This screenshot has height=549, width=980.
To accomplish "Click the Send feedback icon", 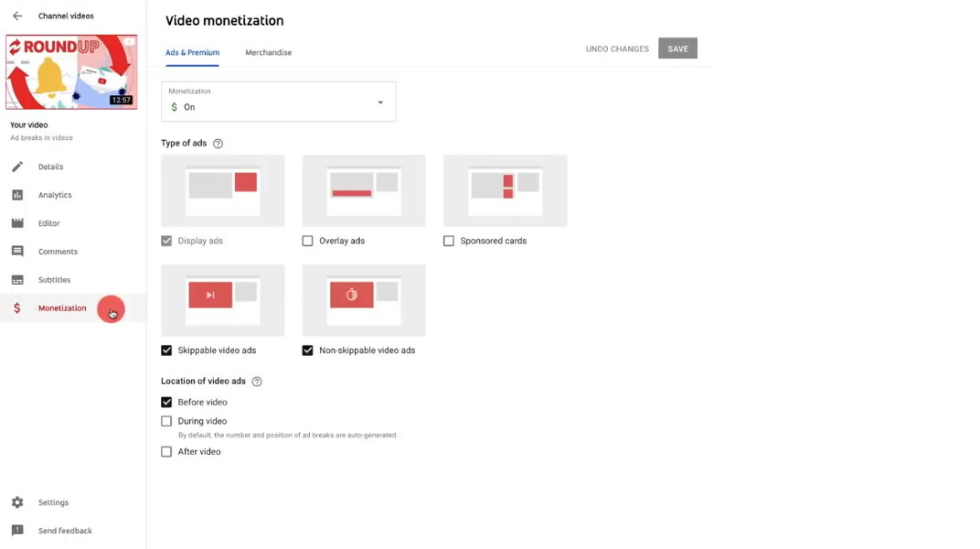I will coord(17,531).
